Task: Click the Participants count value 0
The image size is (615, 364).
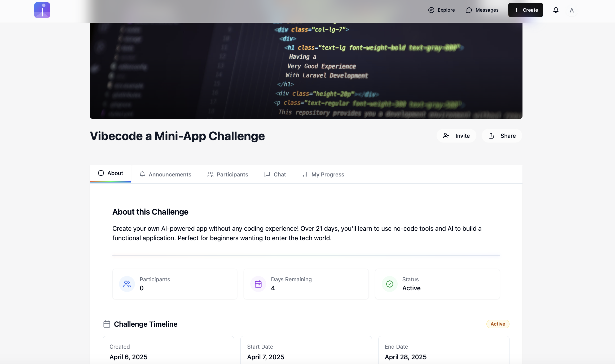Action: click(x=142, y=288)
